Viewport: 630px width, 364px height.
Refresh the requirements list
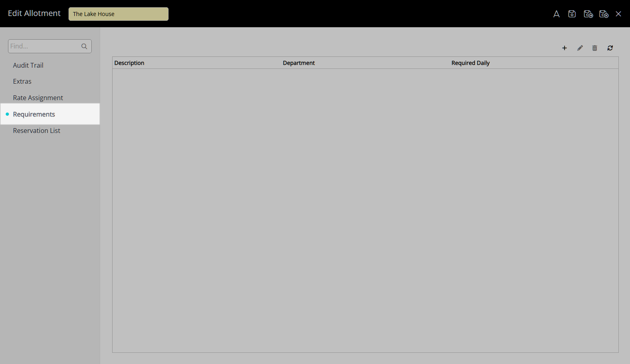click(610, 48)
